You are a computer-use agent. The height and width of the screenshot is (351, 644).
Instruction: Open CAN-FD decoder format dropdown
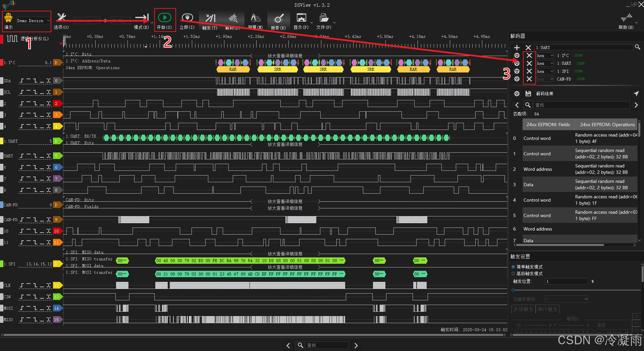tap(545, 79)
